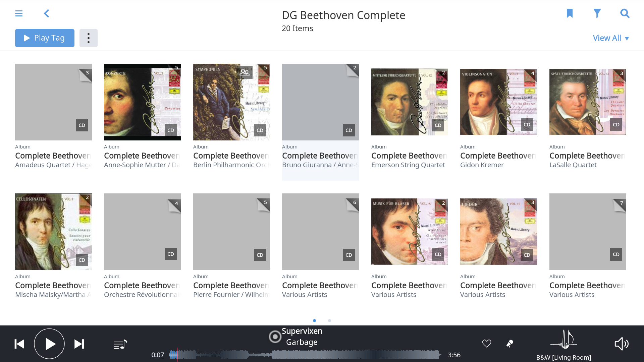This screenshot has width=644, height=362.
Task: Click the 3:56 track duration
Action: coord(454,355)
